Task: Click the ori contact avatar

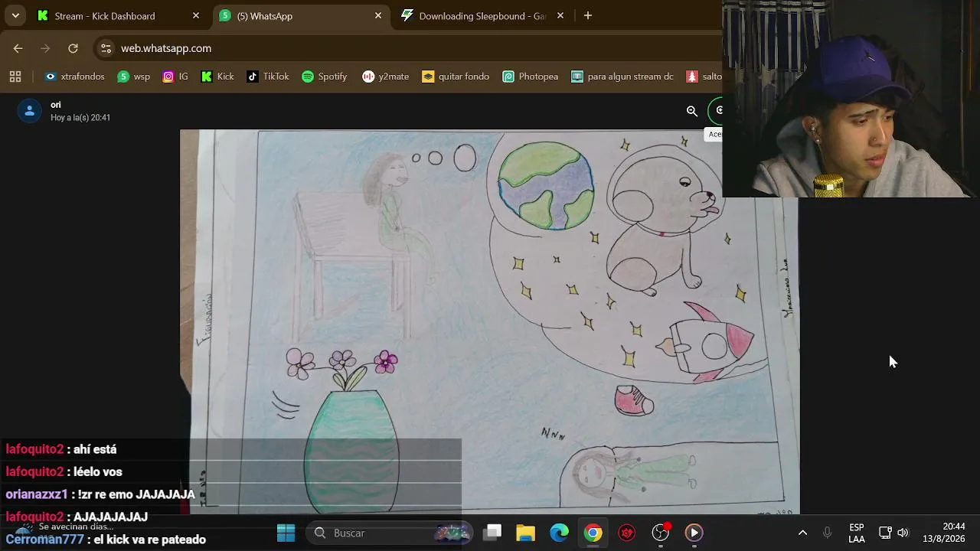Action: [x=29, y=111]
